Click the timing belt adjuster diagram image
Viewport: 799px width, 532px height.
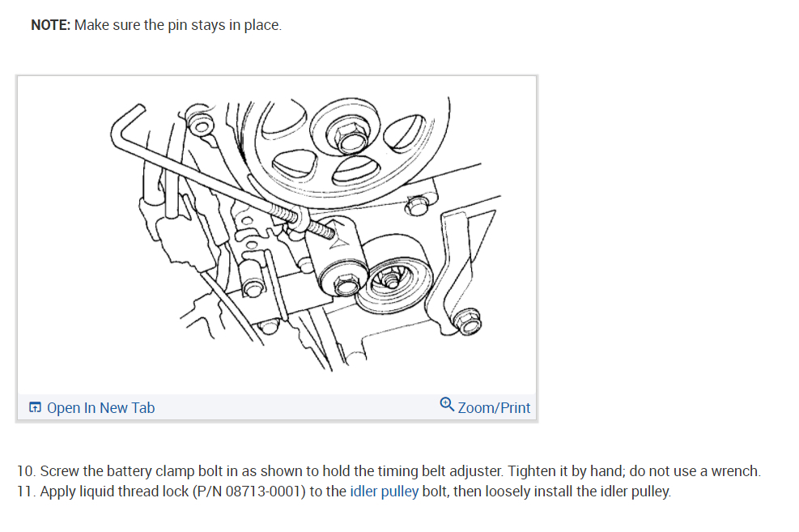pyautogui.click(x=277, y=235)
